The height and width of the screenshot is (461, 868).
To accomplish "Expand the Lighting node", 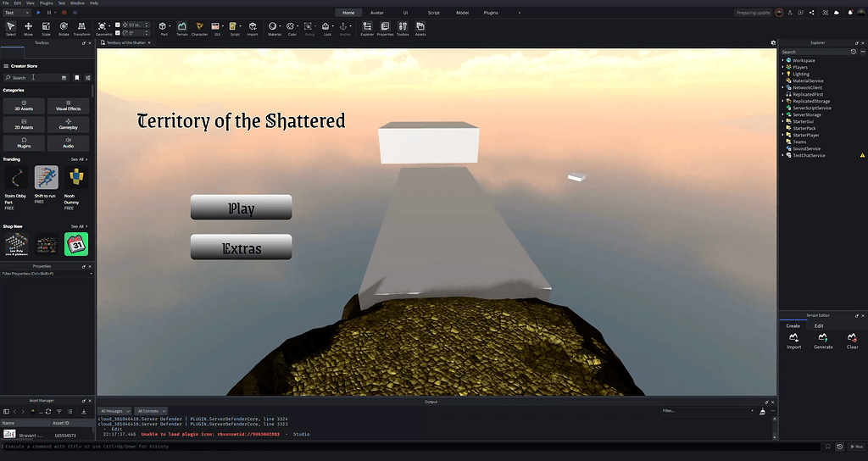I will (782, 74).
